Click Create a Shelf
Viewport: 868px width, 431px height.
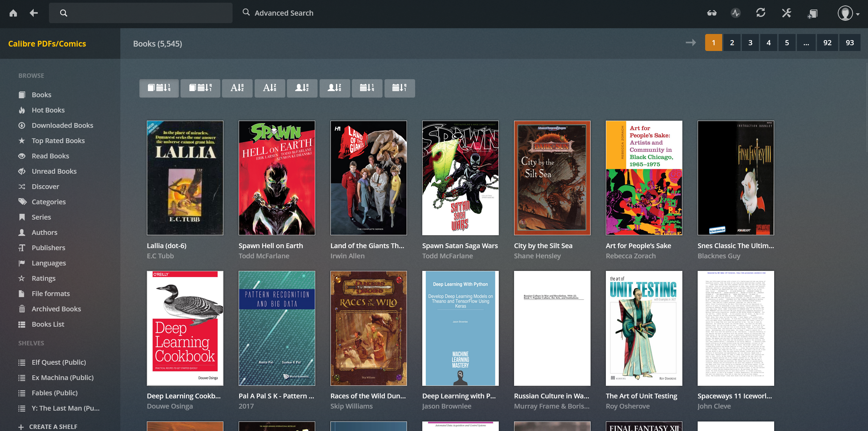[48, 427]
